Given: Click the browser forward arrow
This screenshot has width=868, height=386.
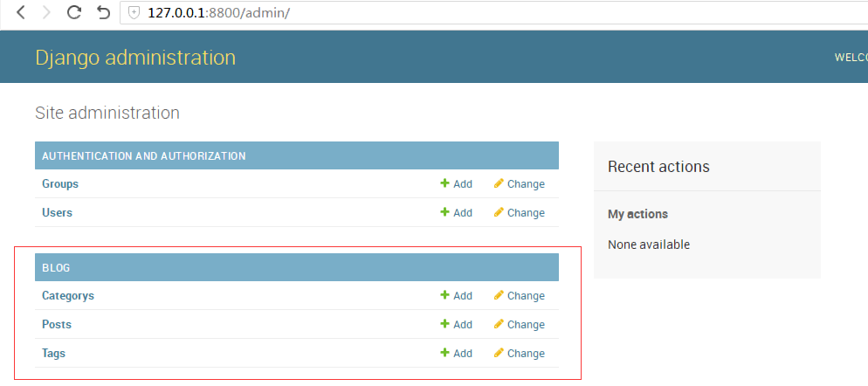Looking at the screenshot, I should tap(46, 12).
